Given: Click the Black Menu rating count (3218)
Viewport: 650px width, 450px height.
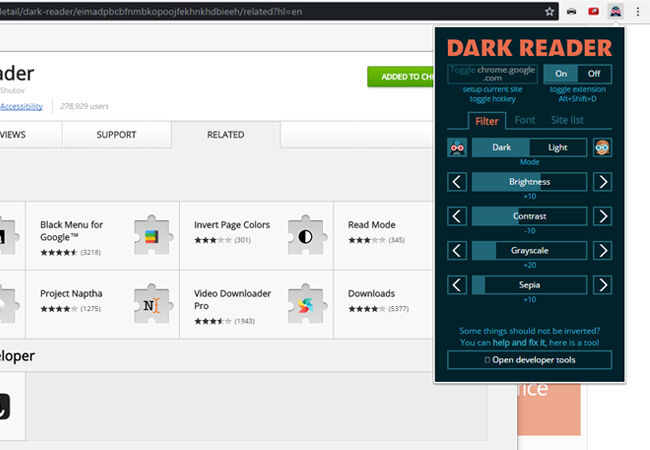Looking at the screenshot, I should click(90, 252).
